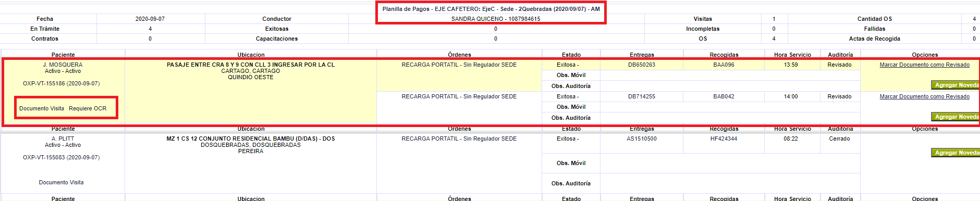Screen dimensions: 980x201
Task: Click the Cerrado audit status
Action: [839, 139]
